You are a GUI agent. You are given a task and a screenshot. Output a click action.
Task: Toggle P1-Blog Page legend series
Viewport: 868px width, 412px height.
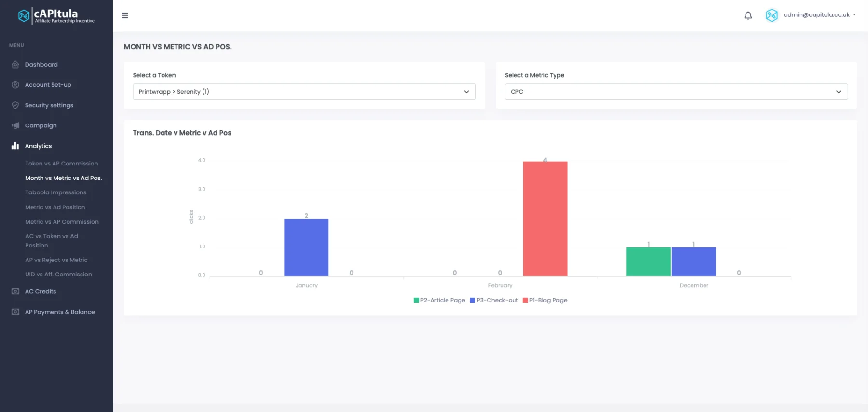coord(545,300)
